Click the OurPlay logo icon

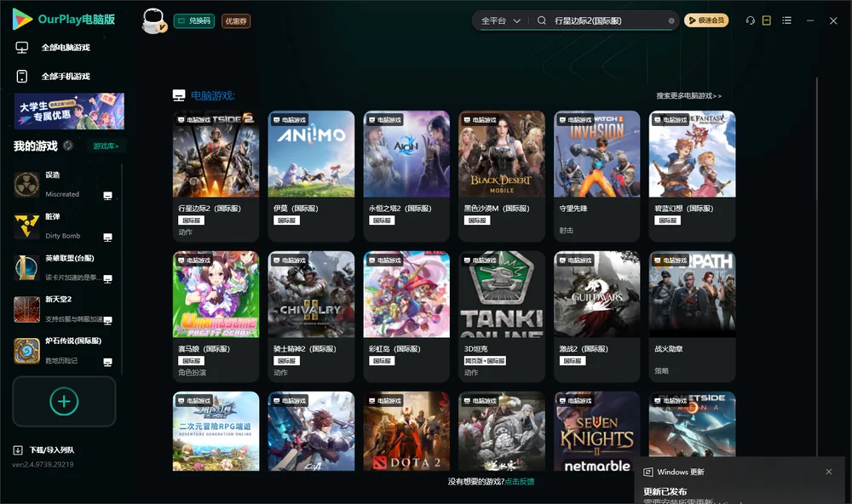22,19
